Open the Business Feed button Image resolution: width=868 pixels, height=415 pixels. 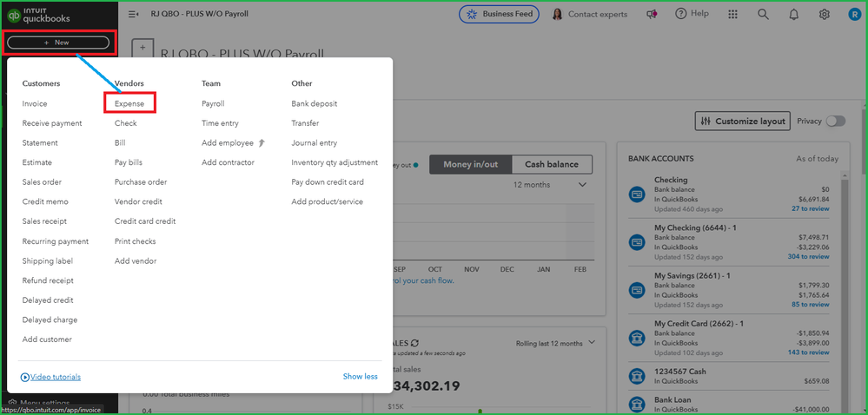500,15
